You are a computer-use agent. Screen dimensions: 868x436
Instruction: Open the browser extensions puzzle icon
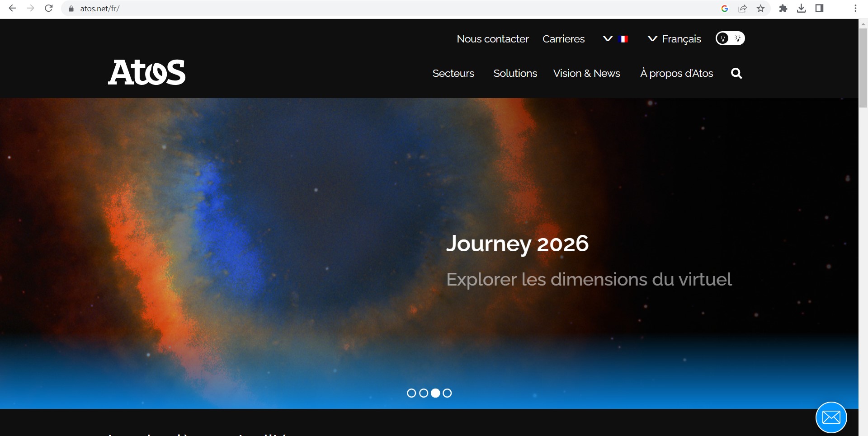click(783, 9)
